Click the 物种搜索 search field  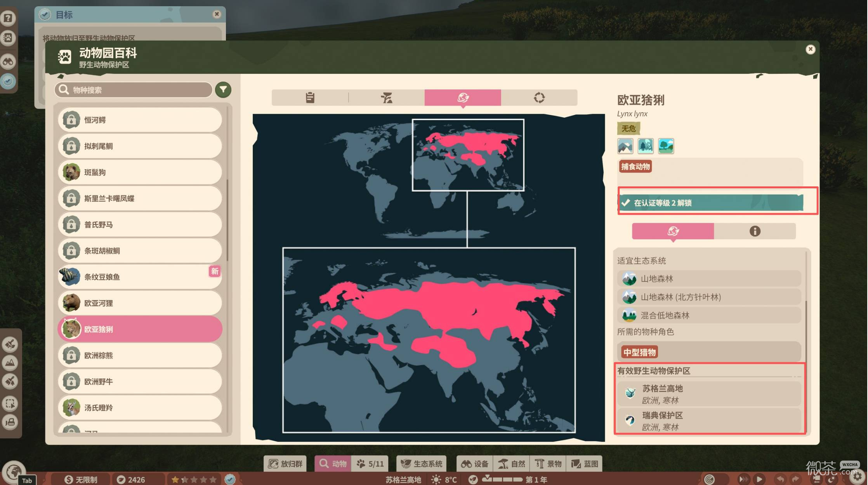(134, 90)
